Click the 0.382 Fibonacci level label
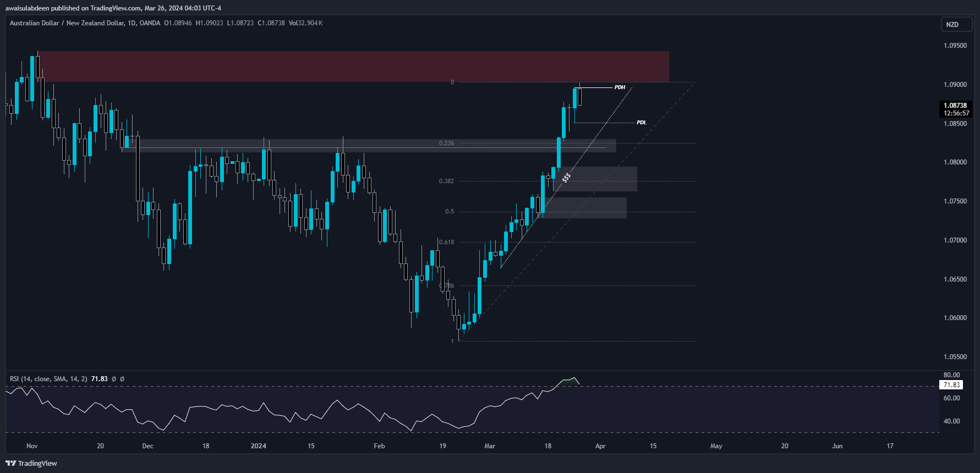 pos(446,181)
